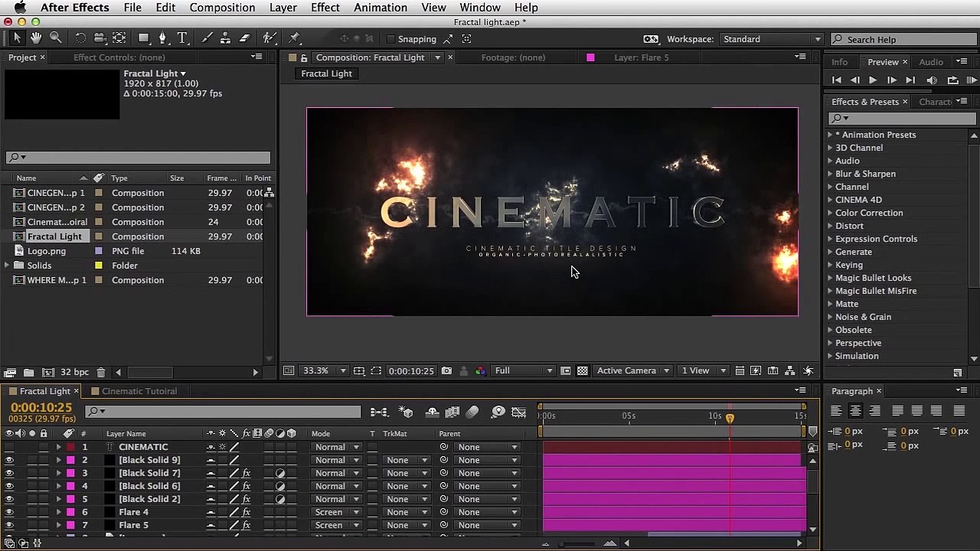
Task: Click the Fractal Light breadcrumb button in viewer
Action: 327,73
